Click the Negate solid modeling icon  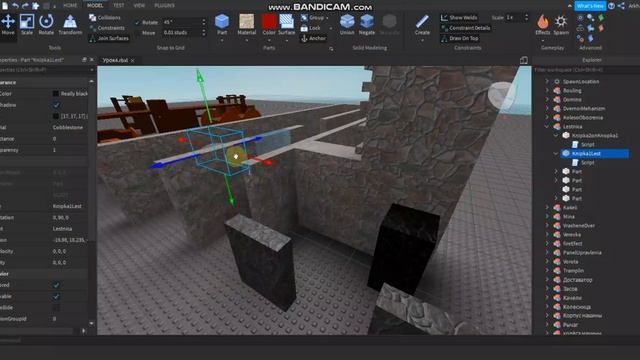[367, 21]
